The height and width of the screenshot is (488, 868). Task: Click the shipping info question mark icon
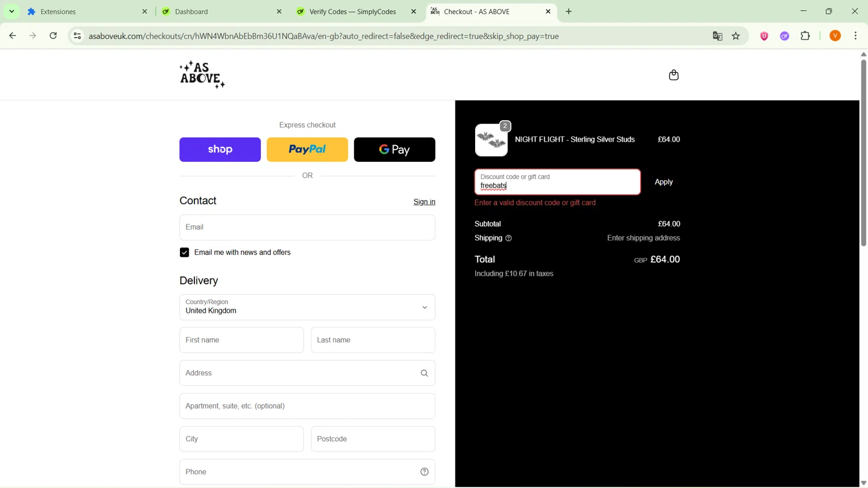click(x=509, y=238)
